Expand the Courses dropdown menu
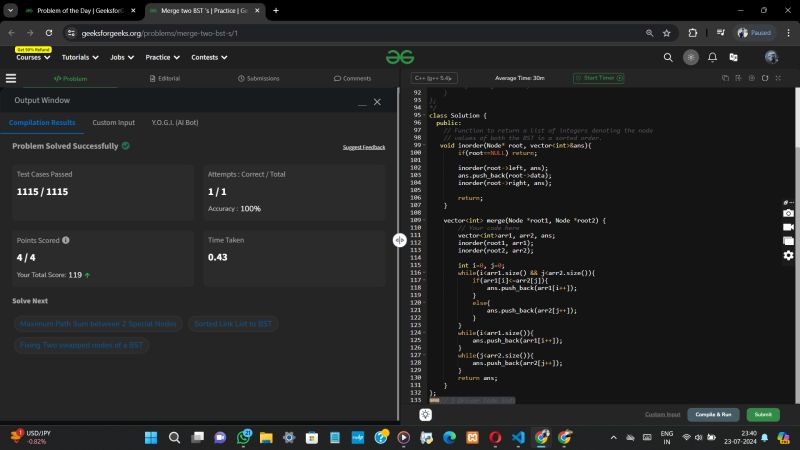 tap(32, 57)
